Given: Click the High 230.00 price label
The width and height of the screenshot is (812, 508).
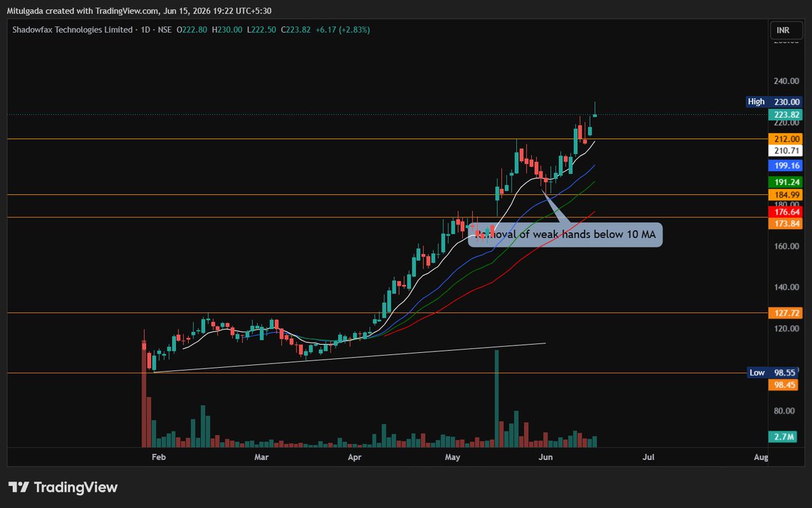Looking at the screenshot, I should click(x=773, y=102).
